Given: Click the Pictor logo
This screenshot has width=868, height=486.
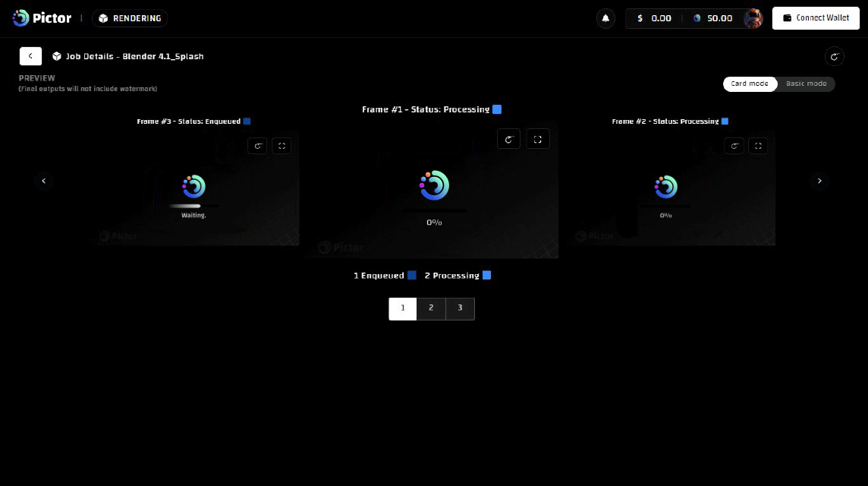Looking at the screenshot, I should click(x=42, y=18).
